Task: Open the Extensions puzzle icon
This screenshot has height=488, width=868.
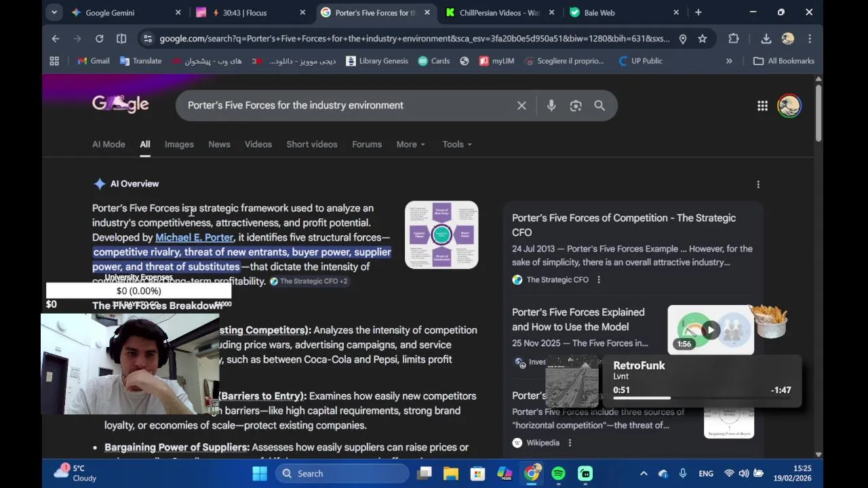Action: 734,39
